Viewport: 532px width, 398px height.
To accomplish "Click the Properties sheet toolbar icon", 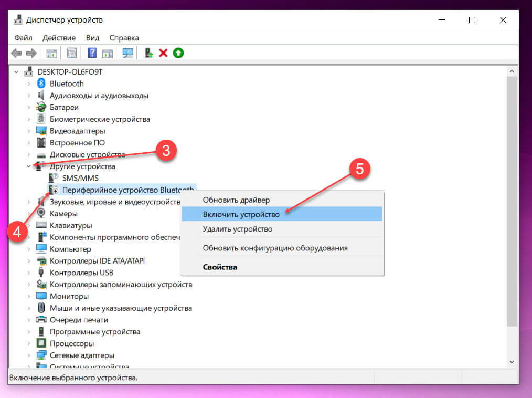I will click(x=71, y=53).
